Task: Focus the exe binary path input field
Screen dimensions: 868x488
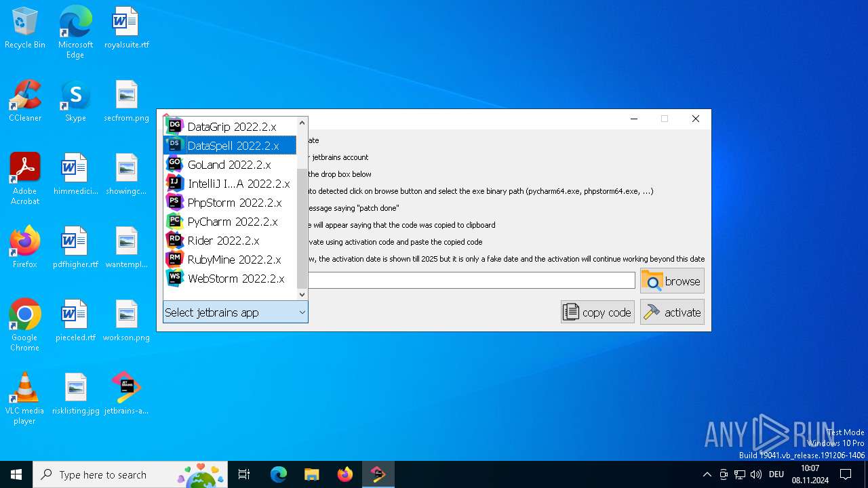Action: point(471,281)
